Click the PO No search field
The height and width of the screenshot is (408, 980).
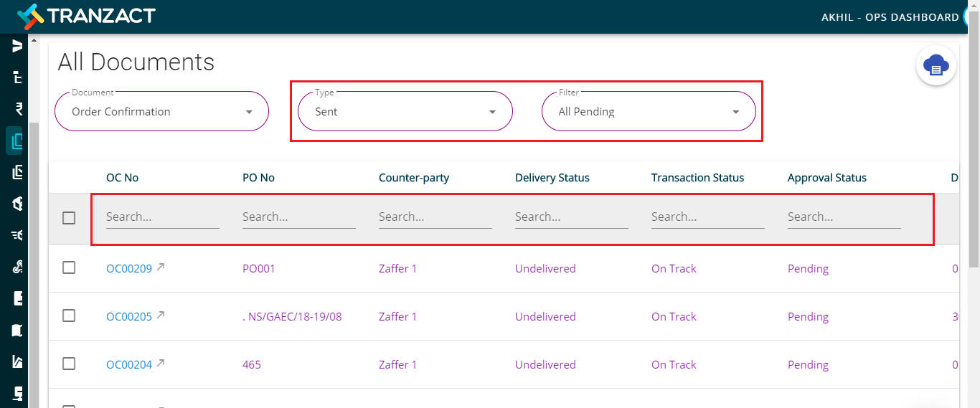click(x=299, y=217)
